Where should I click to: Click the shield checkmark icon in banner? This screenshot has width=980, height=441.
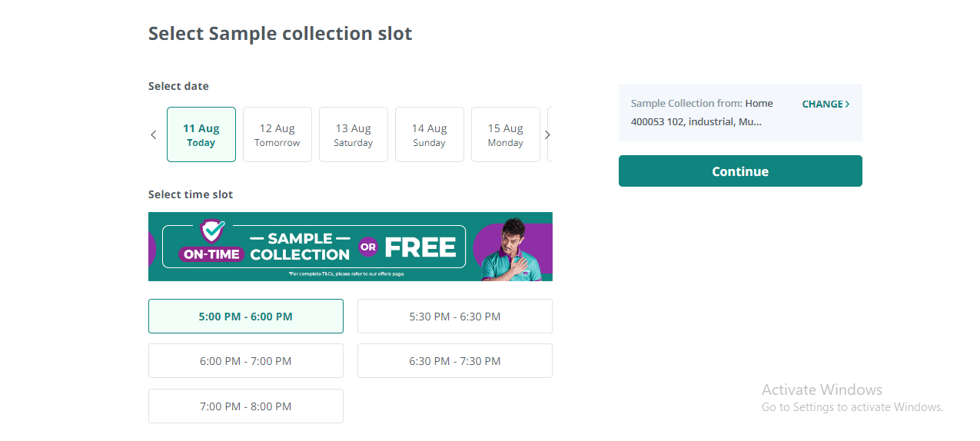tap(212, 230)
